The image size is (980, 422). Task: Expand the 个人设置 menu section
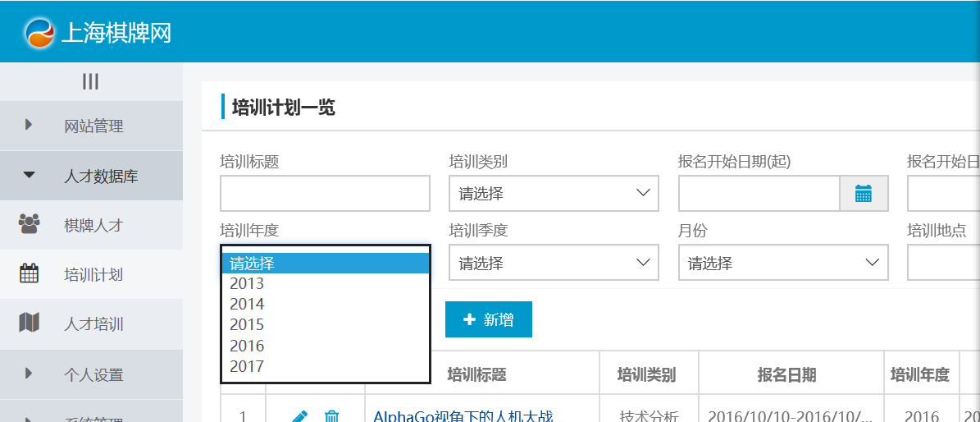92,374
